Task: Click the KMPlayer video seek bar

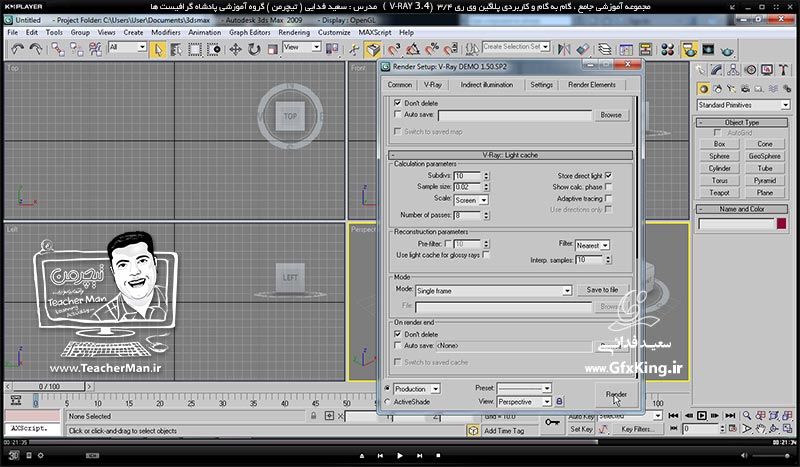Action: click(399, 442)
